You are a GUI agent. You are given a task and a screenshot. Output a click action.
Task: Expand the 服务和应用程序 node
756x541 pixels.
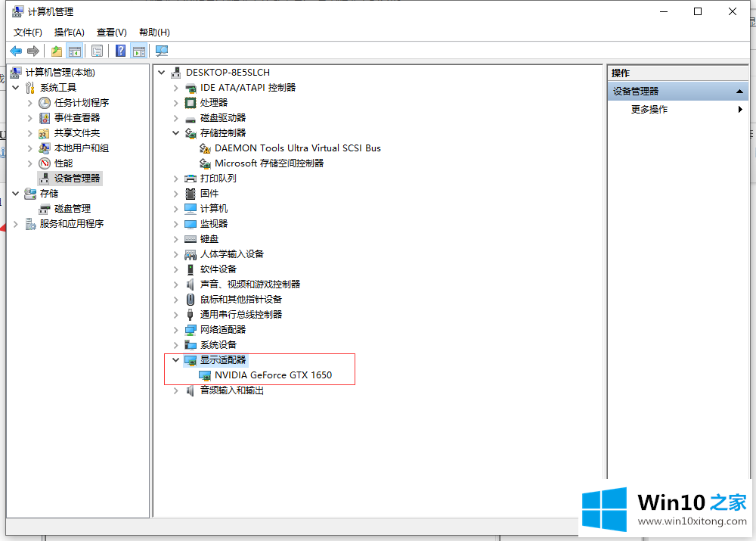(16, 224)
